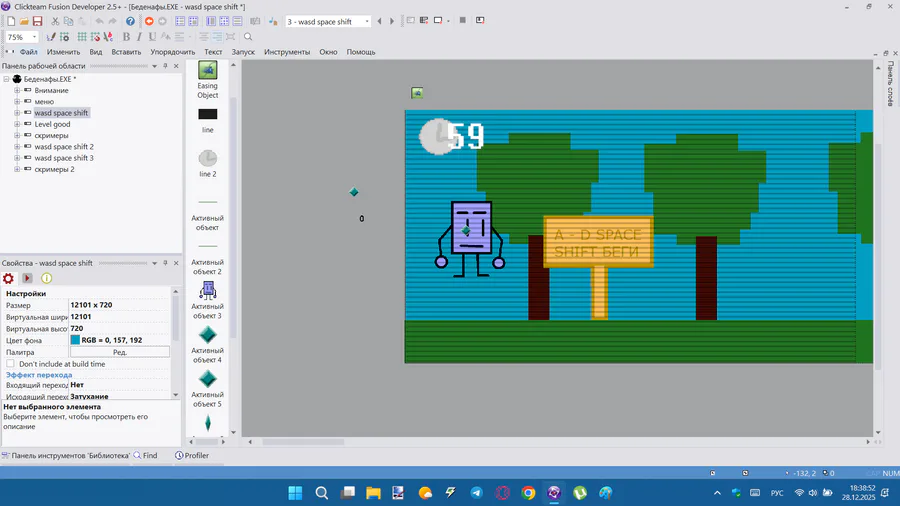Select 'Активный объект 3' character
The width and height of the screenshot is (900, 506).
click(208, 300)
